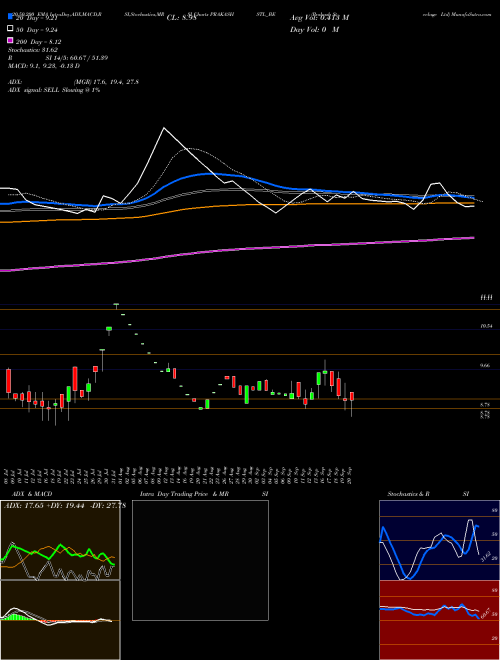Image resolution: width=500 pixels, height=660 pixels.
Task: Click the 10.54 price axis label
Action: click(x=486, y=326)
